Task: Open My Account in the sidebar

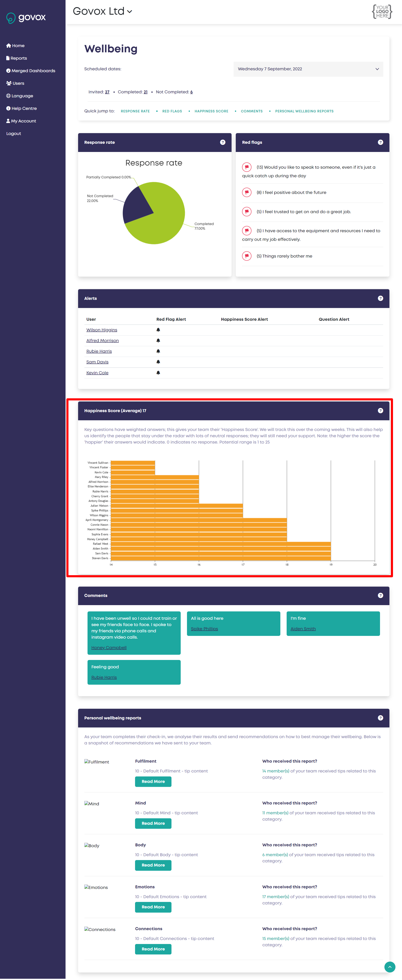Action: pos(21,121)
